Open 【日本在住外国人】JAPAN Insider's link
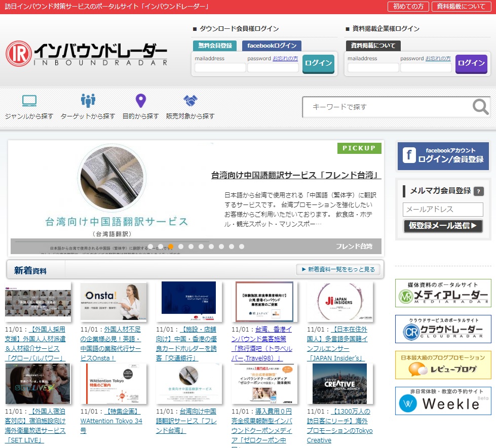Screen dimensions: 496x448 pos(337,344)
